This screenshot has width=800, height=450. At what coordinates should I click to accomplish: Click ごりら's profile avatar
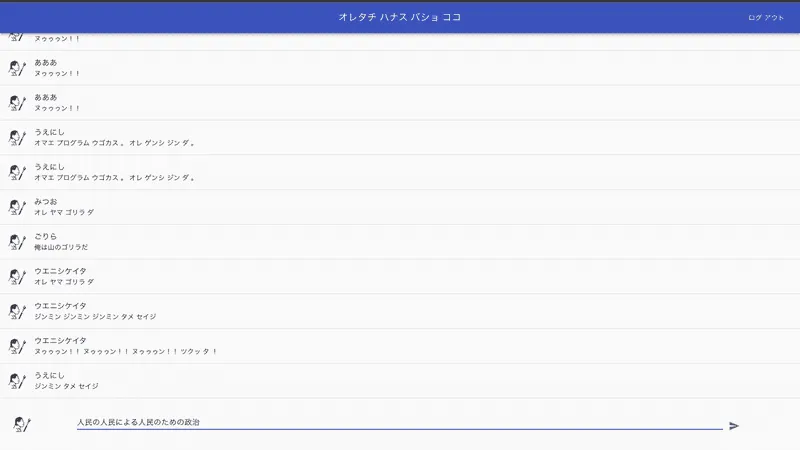[17, 242]
